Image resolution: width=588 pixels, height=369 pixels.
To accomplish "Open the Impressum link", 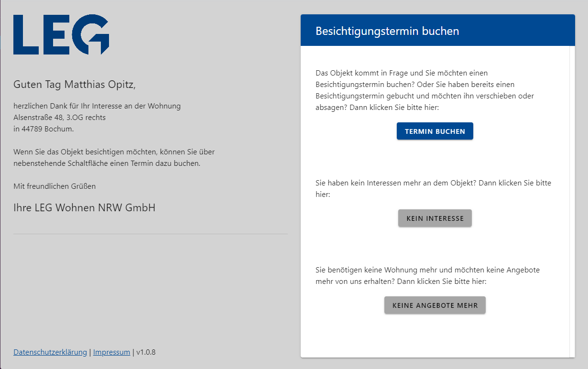I will click(111, 352).
